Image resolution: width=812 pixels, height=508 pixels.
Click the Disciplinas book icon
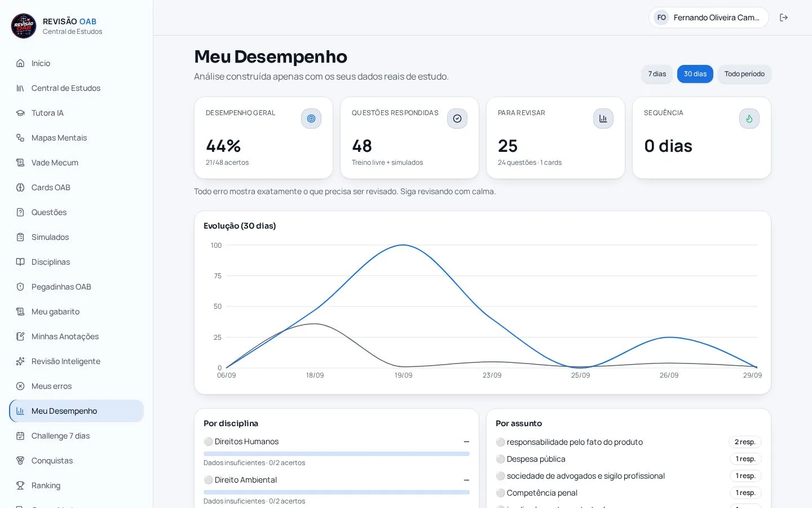tap(20, 262)
